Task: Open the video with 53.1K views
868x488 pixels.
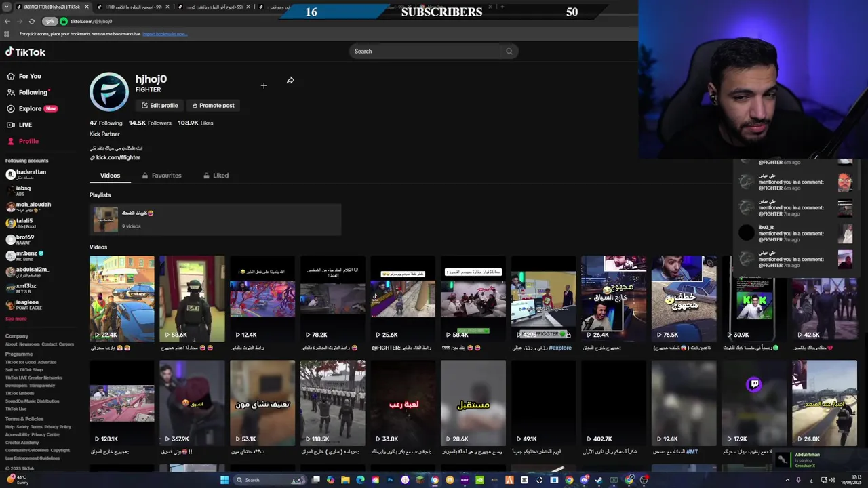Action: coord(262,403)
